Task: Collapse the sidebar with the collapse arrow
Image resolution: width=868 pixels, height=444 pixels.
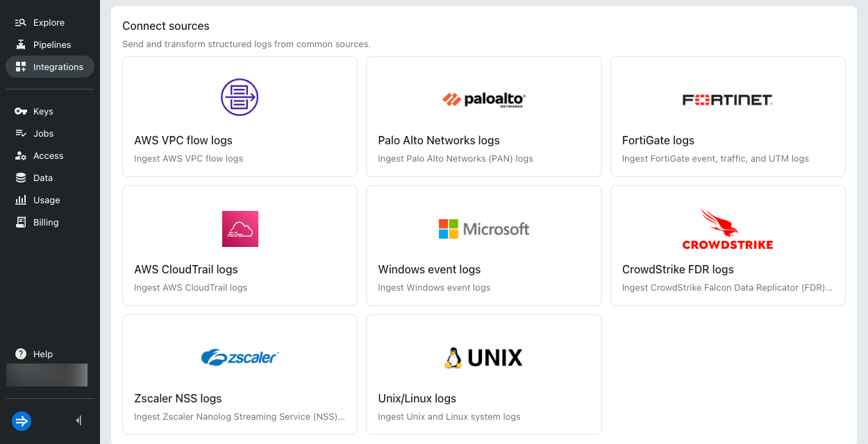Action: [x=78, y=420]
